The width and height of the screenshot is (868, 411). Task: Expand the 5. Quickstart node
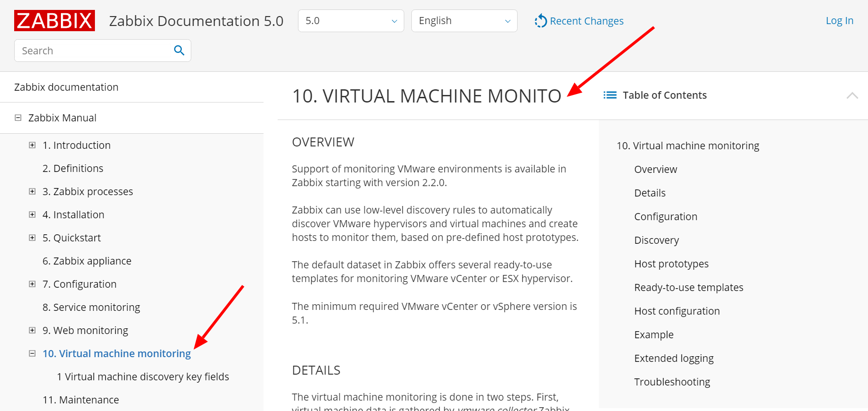coord(32,238)
